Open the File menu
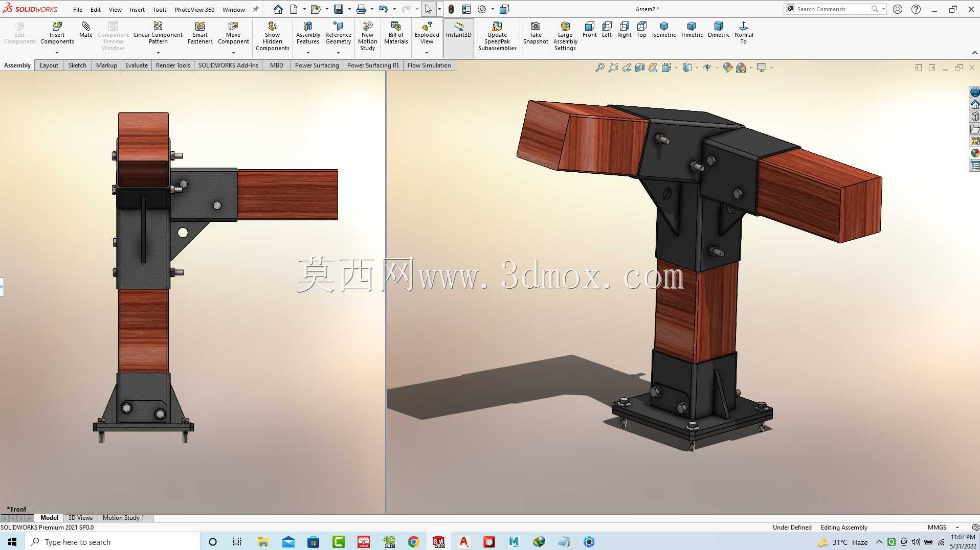980x550 pixels. coord(78,9)
